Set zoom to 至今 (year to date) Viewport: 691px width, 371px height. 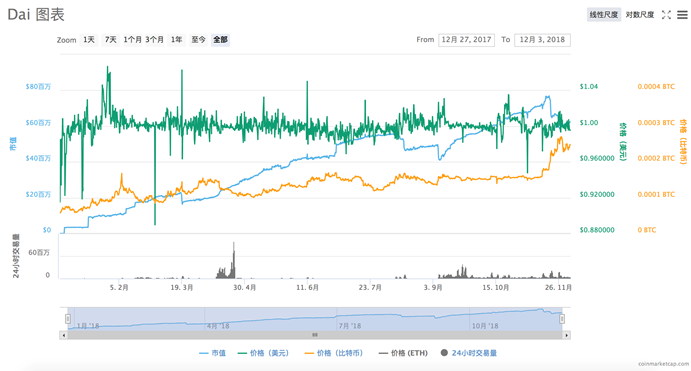coord(198,40)
